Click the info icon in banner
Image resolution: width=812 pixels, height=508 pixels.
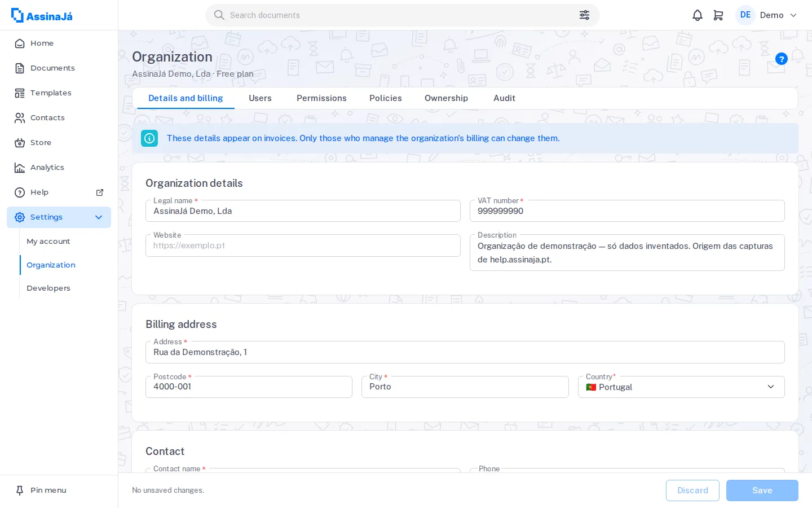coord(149,138)
